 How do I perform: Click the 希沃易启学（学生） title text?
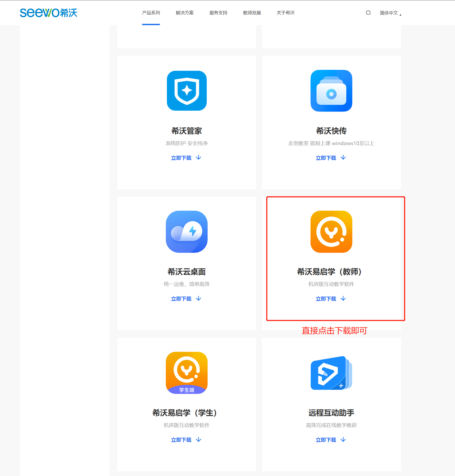pos(185,413)
